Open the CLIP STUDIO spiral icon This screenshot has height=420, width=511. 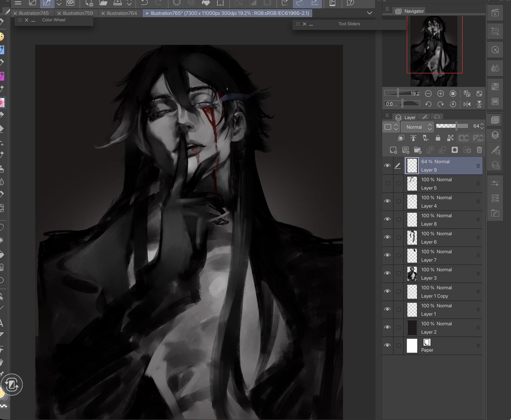(71, 3)
